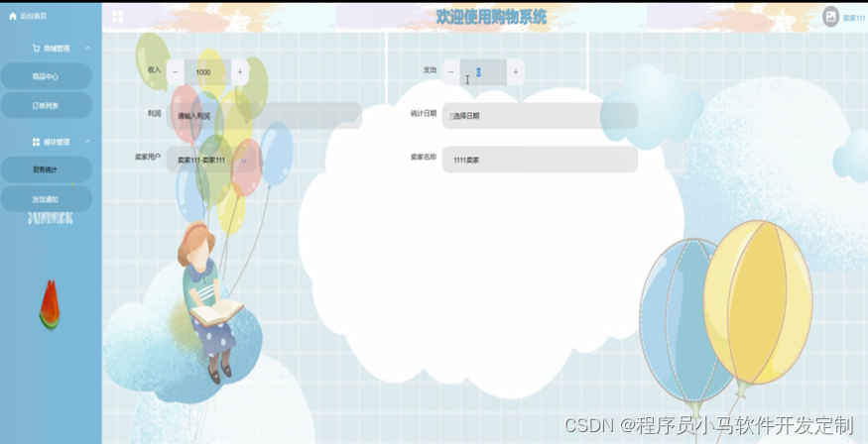The height and width of the screenshot is (444, 868).
Task: Click the 卖家名称 field showing 1111卖家
Action: click(x=541, y=160)
